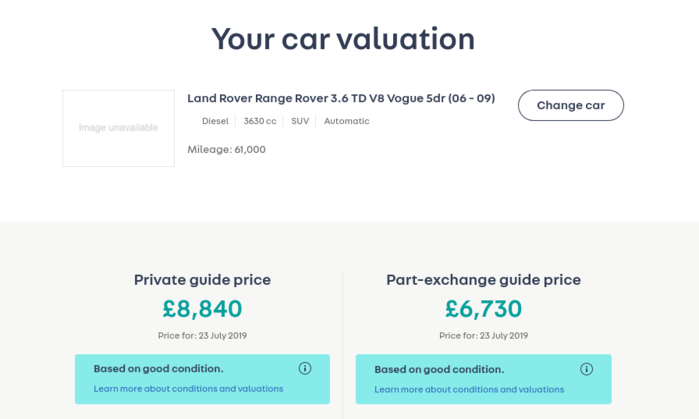Viewport: 699px width, 419px height.
Task: Click the unavailable car image placeholder
Action: tap(118, 128)
